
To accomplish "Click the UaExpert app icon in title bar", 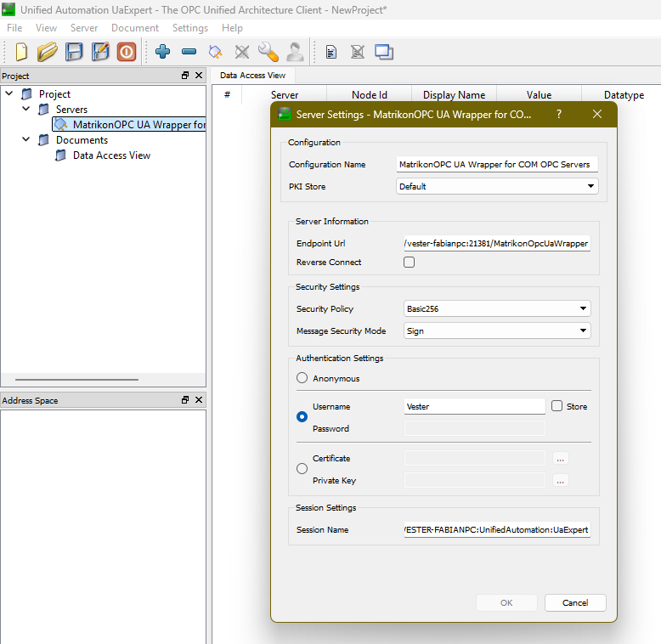I will 8,9.
